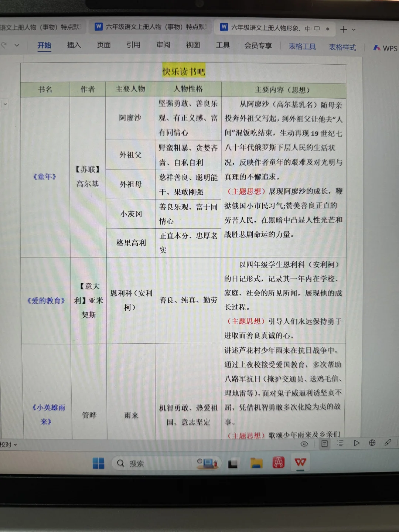This screenshot has height=532, width=399.
Task: Click the Word icon on the second document tab
Action: pos(98,27)
